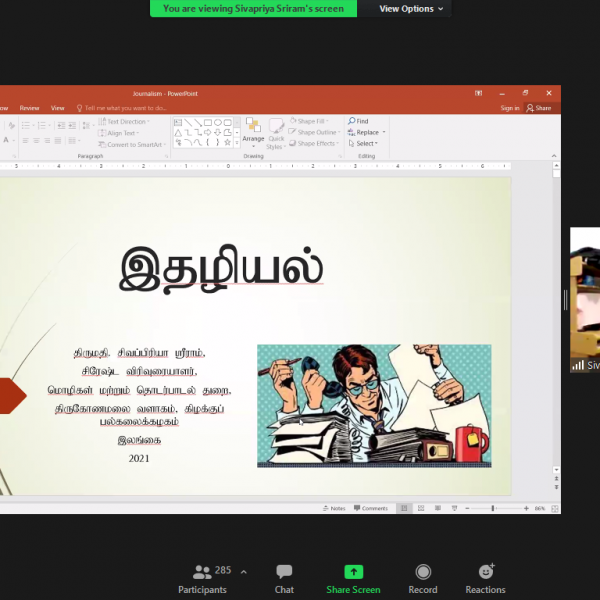600x600 pixels.
Task: Click the Find button
Action: pos(358,121)
